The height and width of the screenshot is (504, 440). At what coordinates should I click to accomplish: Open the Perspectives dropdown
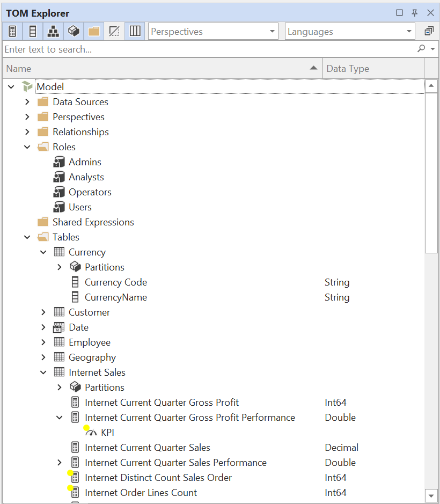pos(213,32)
